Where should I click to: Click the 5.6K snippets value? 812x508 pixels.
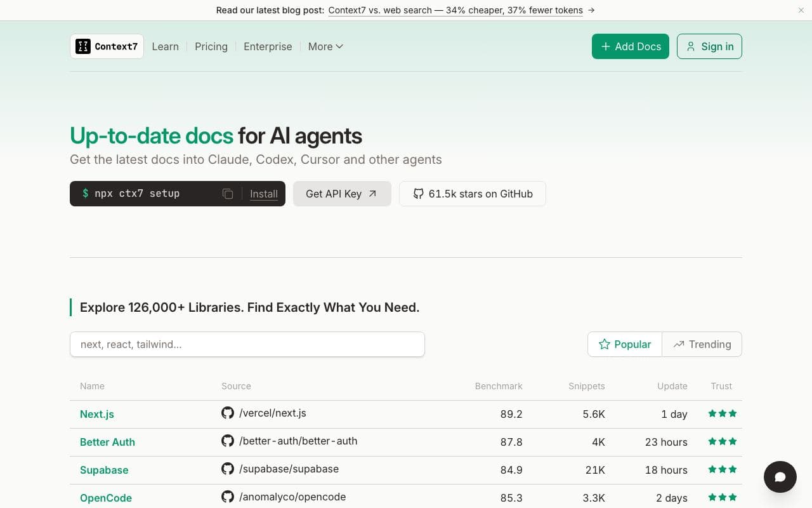point(594,414)
